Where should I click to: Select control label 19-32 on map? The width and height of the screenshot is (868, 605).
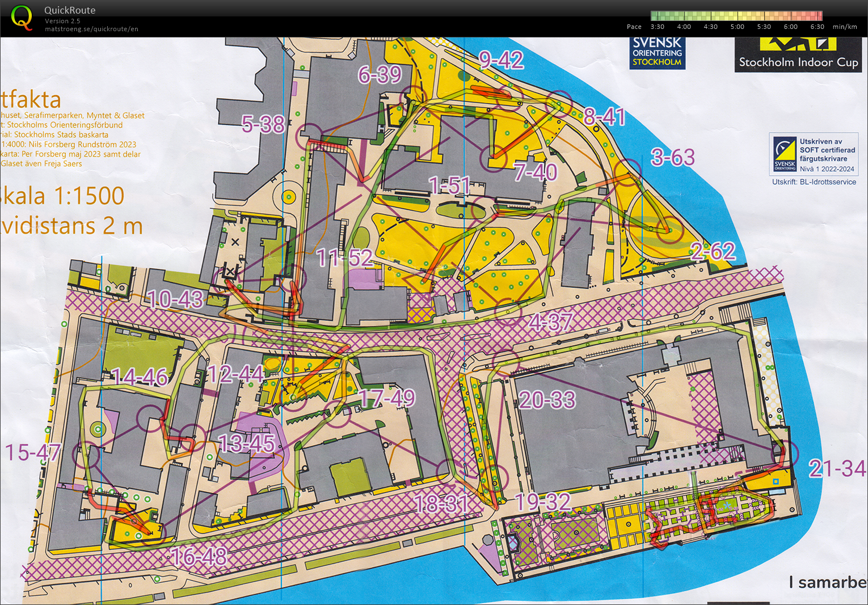coord(542,502)
